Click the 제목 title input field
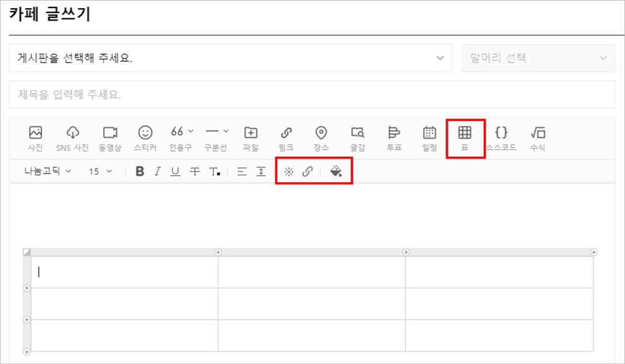The width and height of the screenshot is (625, 364). 312,95
